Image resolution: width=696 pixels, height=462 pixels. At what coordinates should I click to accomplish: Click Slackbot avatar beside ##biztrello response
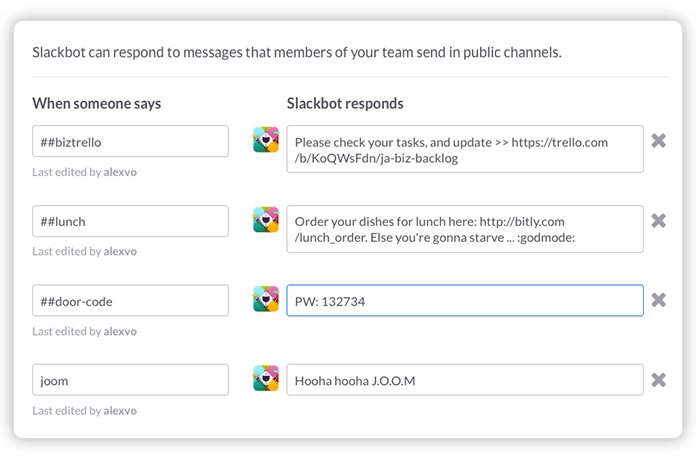coord(266,139)
